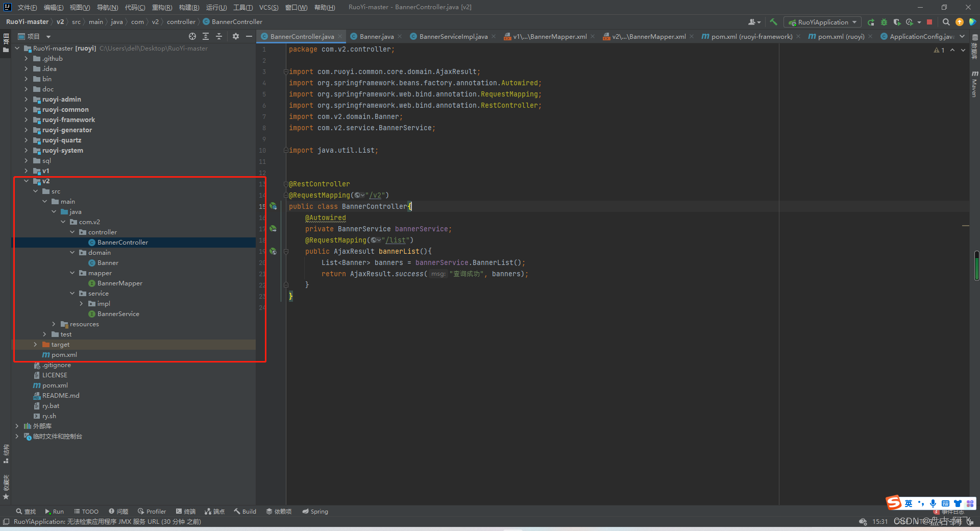Open RuoYiApplication run configuration dropdown
This screenshot has height=531, width=980.
(822, 22)
